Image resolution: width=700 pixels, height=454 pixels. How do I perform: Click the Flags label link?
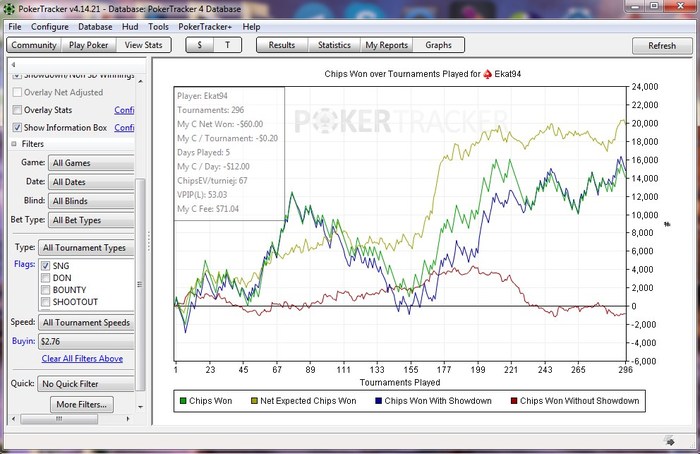[25, 264]
